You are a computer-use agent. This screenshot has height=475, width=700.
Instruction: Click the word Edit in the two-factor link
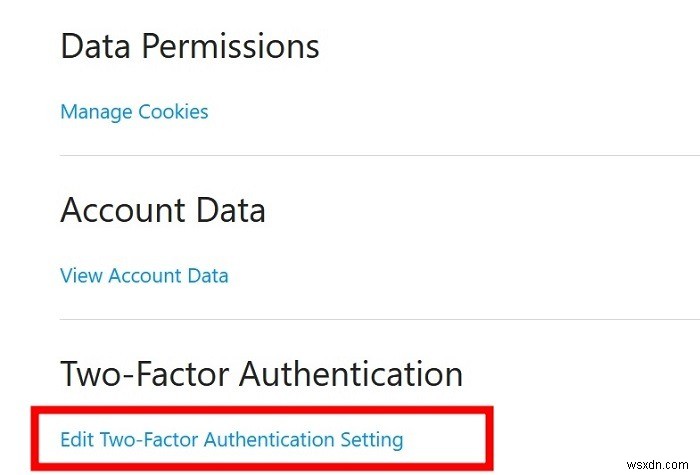[x=75, y=439]
